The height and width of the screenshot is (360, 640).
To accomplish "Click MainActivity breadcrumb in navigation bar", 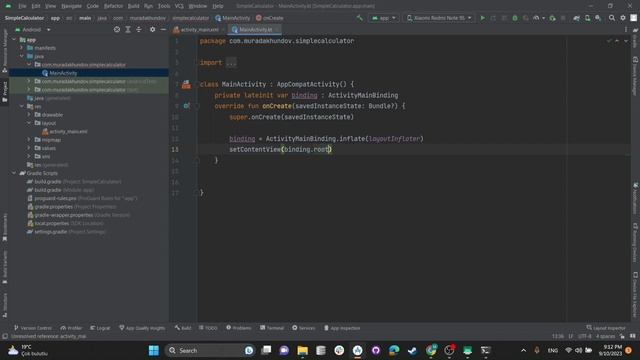I will pos(232,18).
